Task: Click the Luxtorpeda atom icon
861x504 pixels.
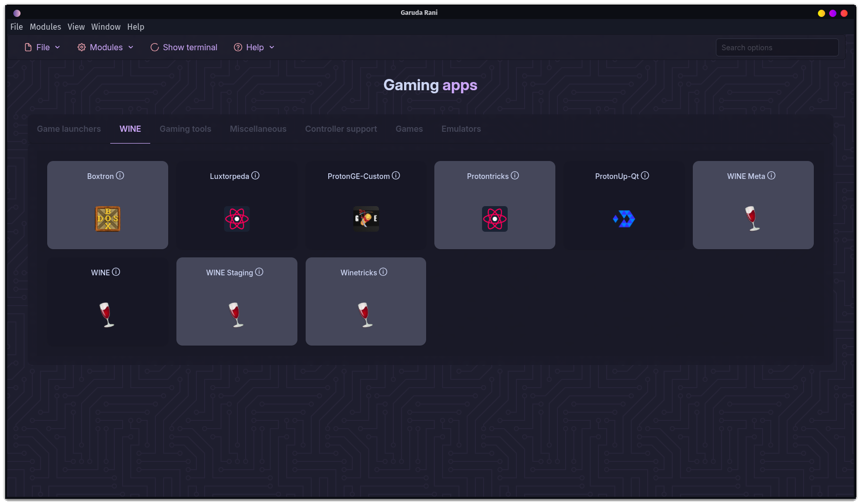Action: 237,219
